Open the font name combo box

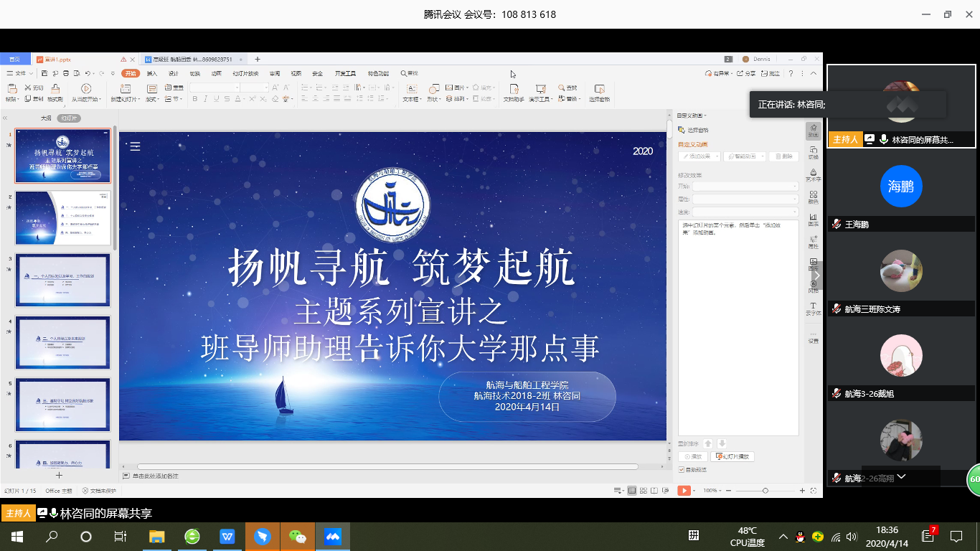[215, 88]
